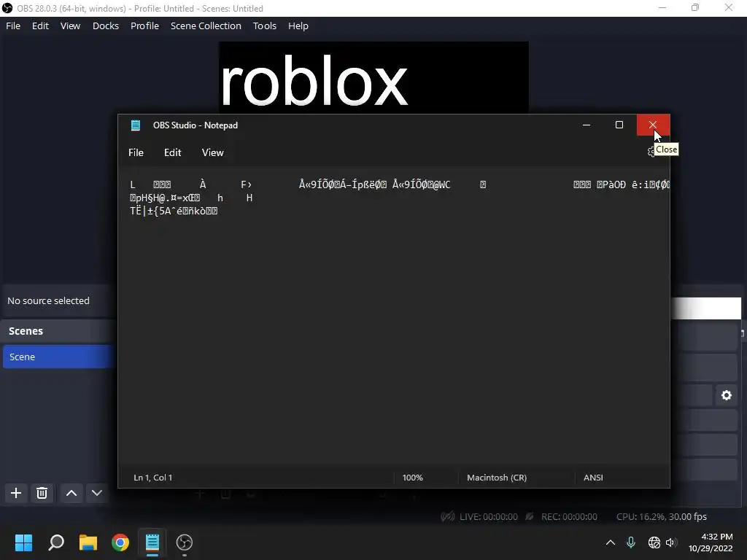This screenshot has height=560, width=747.
Task: Click the OBS logo in the title bar
Action: pyautogui.click(x=7, y=8)
